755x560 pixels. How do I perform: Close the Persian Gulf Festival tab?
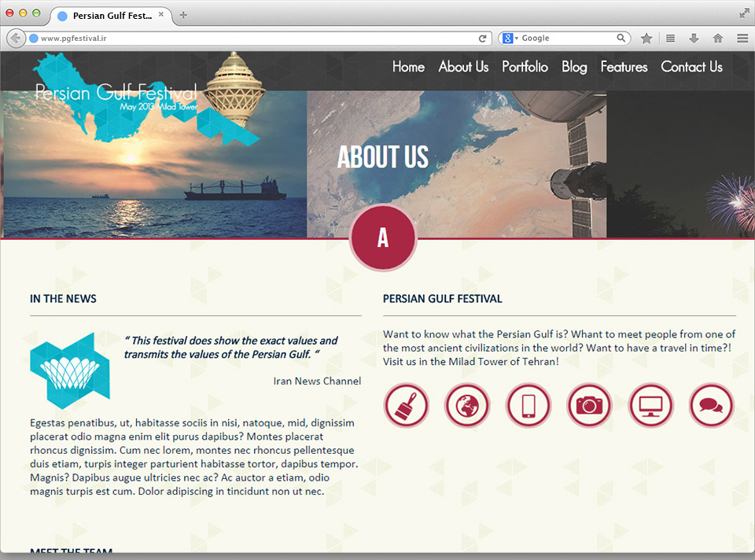click(x=161, y=14)
